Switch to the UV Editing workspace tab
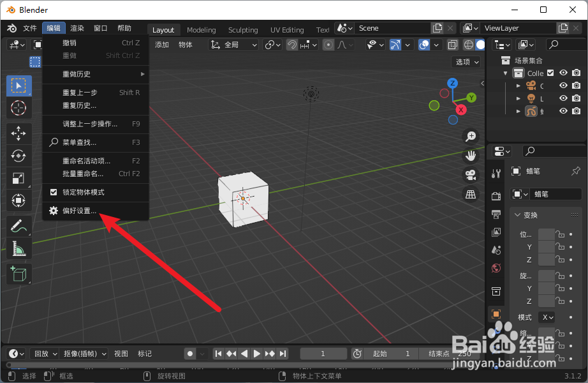This screenshot has height=383, width=588. click(287, 30)
